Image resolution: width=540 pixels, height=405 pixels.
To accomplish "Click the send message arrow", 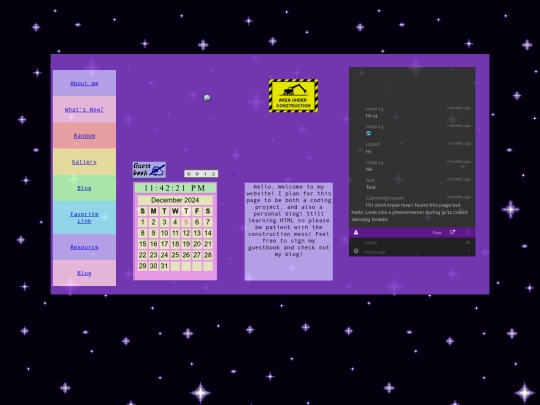I will [x=469, y=251].
